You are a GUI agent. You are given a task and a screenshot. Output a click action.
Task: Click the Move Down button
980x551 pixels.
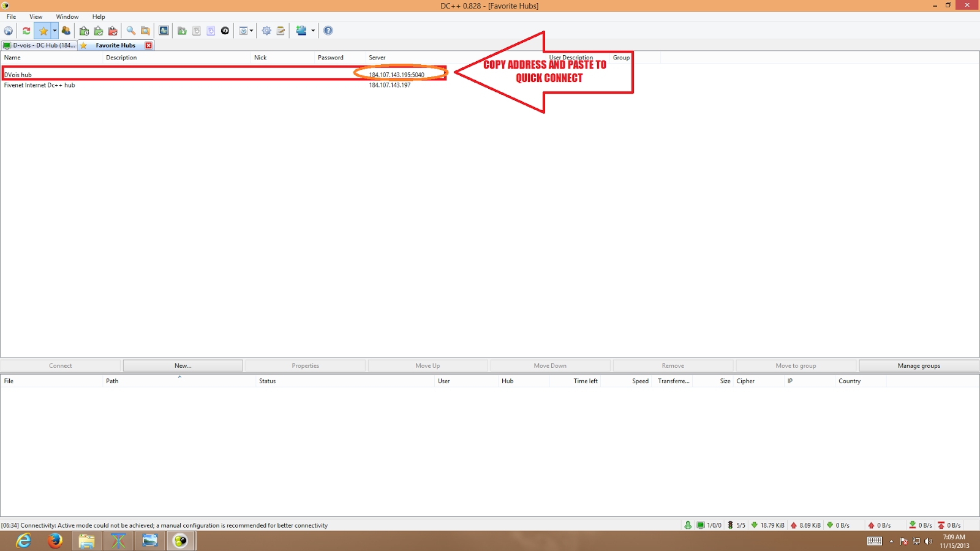[550, 365]
